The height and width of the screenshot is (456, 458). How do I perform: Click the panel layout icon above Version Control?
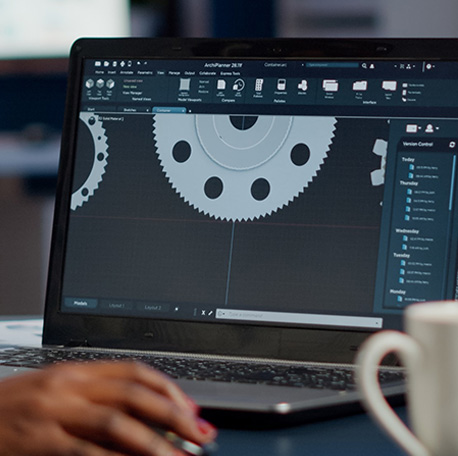point(411,128)
